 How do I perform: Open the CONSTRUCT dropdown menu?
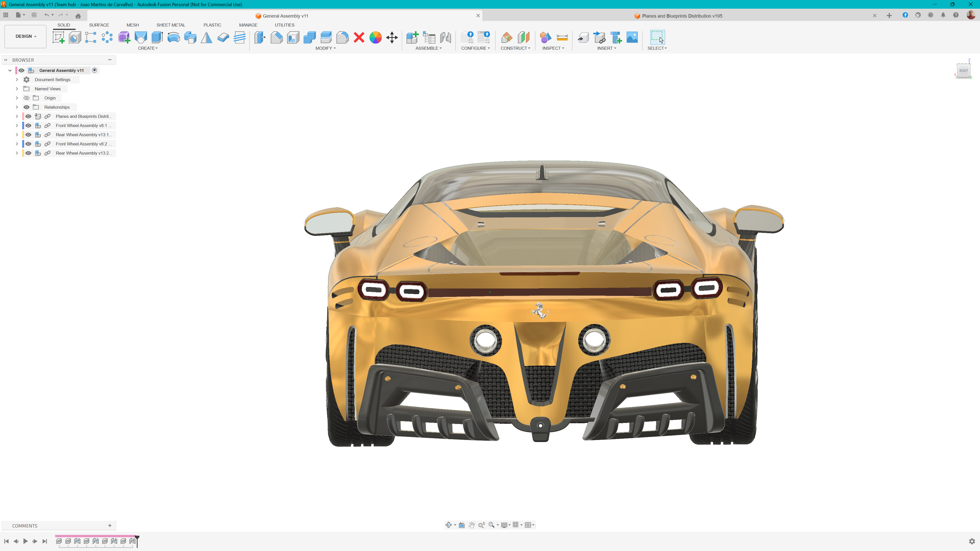pyautogui.click(x=515, y=48)
